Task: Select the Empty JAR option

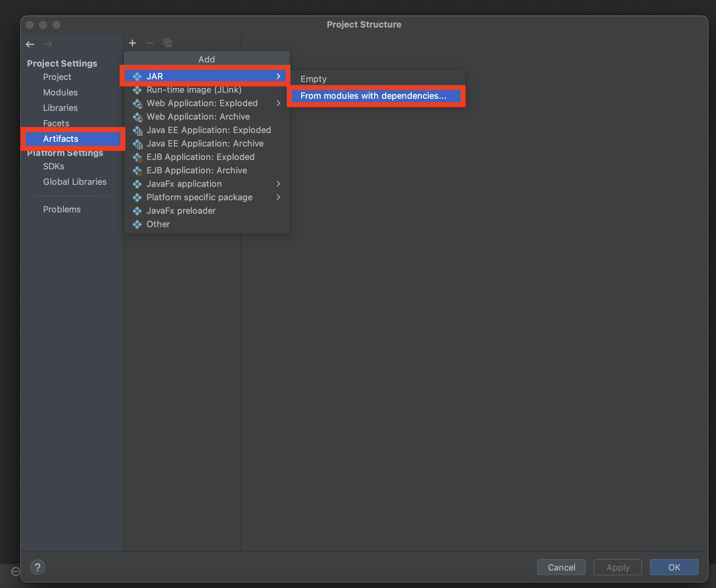Action: [x=313, y=79]
